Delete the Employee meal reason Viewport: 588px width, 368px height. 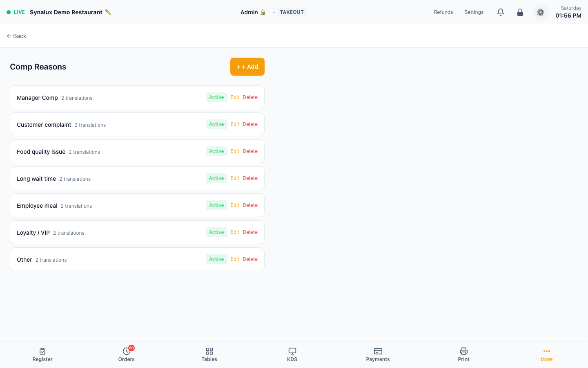tap(250, 205)
